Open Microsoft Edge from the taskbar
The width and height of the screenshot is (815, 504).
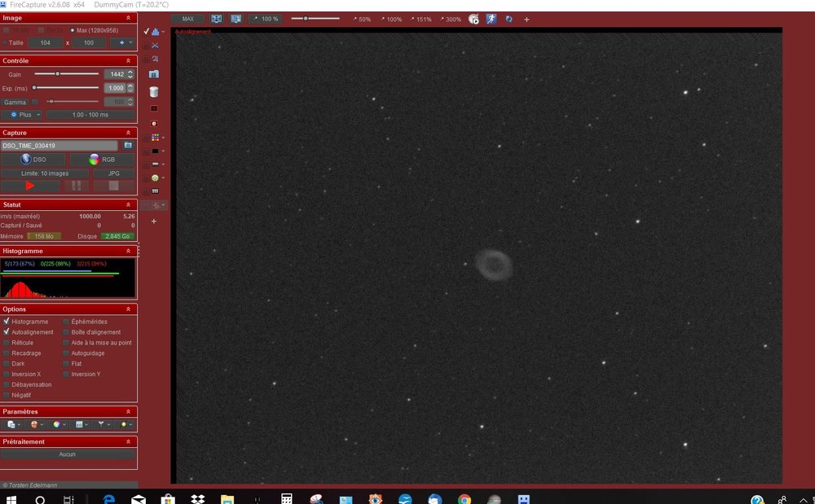[x=109, y=499]
